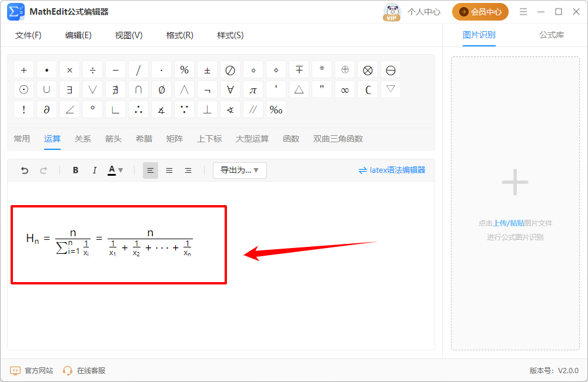
Task: Switch to the 箭头 symbol tab
Action: pos(113,139)
